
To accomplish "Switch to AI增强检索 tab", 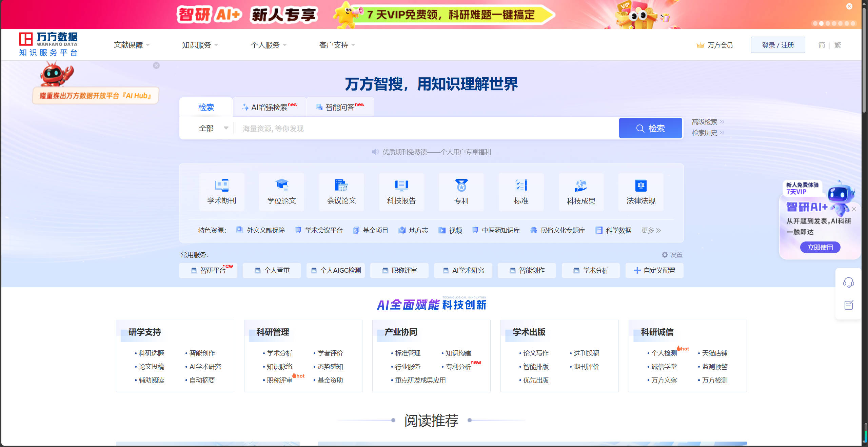I will 270,107.
